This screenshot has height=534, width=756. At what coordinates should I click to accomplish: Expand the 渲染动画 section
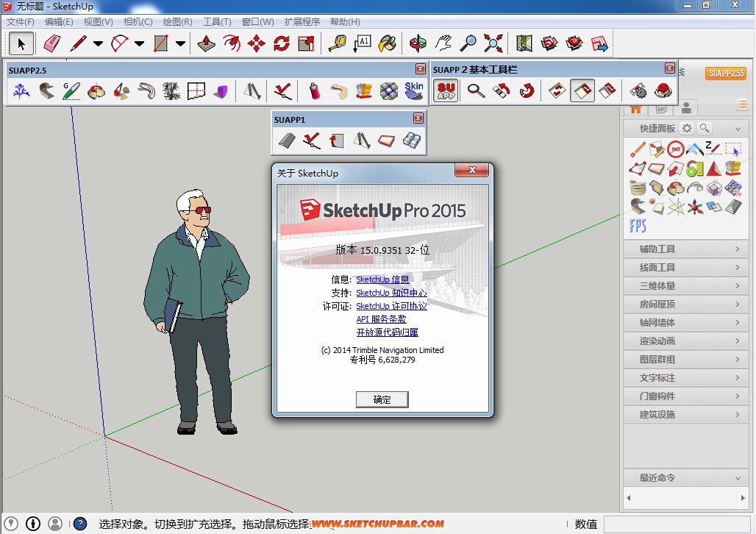(x=685, y=341)
